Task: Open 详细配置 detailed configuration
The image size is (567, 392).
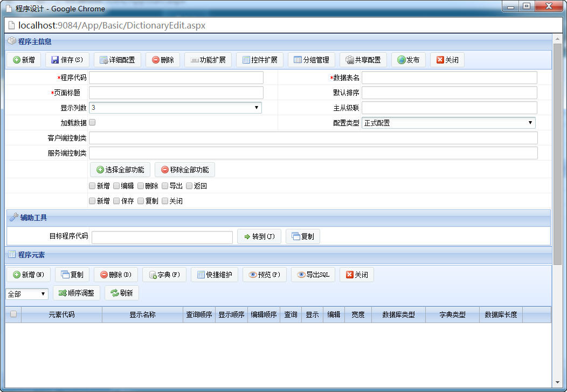Action: click(117, 60)
